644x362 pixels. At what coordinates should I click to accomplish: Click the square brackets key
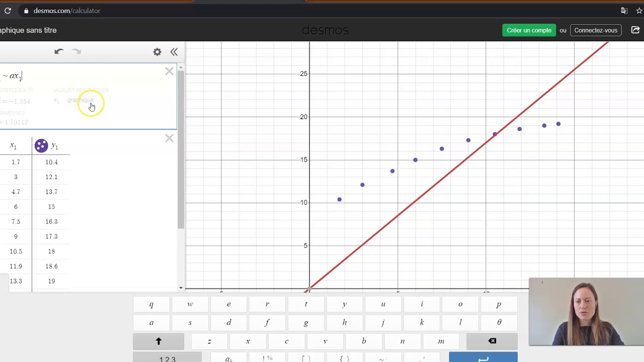point(306,357)
